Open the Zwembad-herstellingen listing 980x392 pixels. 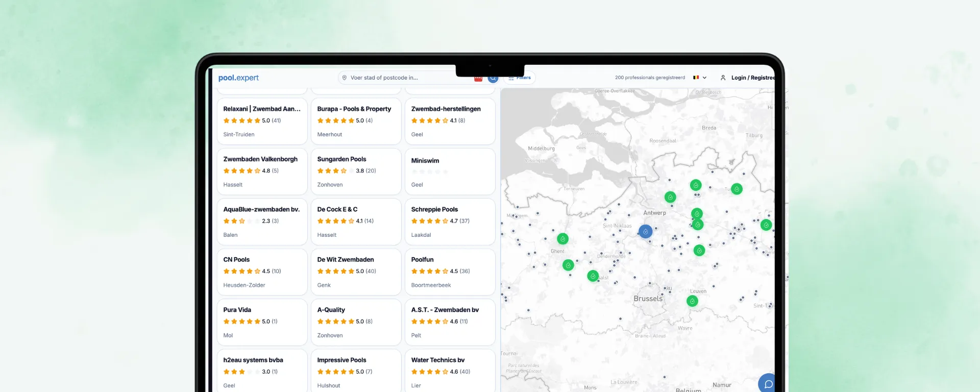450,121
